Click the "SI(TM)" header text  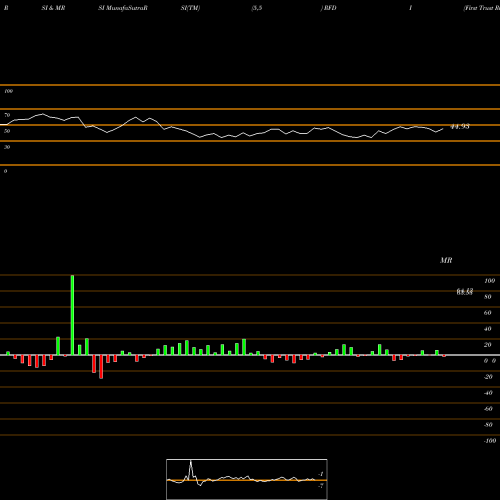[190, 8]
